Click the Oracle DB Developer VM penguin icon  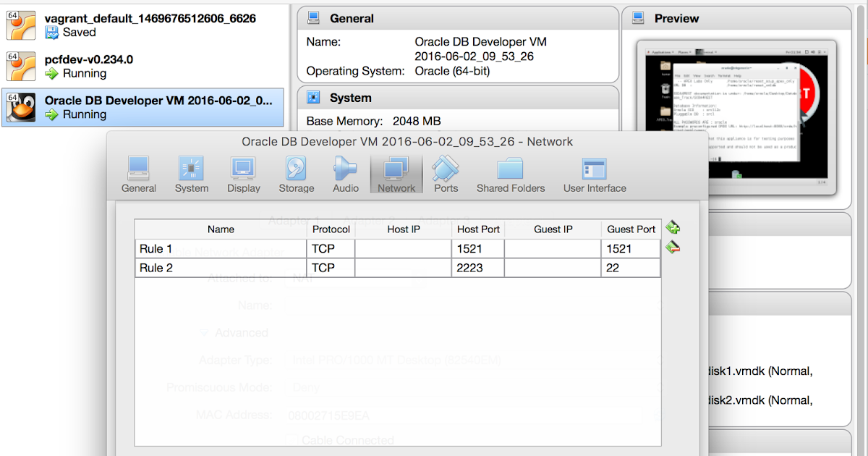(20, 108)
